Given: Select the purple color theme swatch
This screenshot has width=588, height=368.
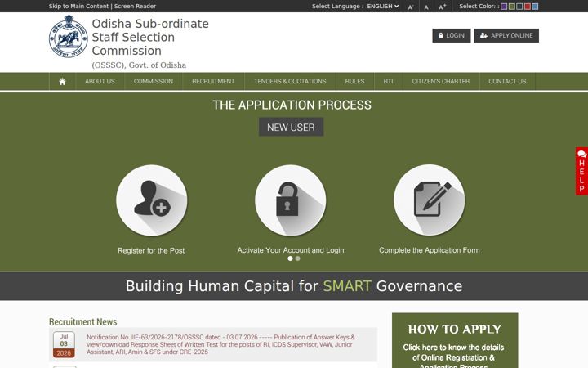Looking at the screenshot, I should 504,7.
